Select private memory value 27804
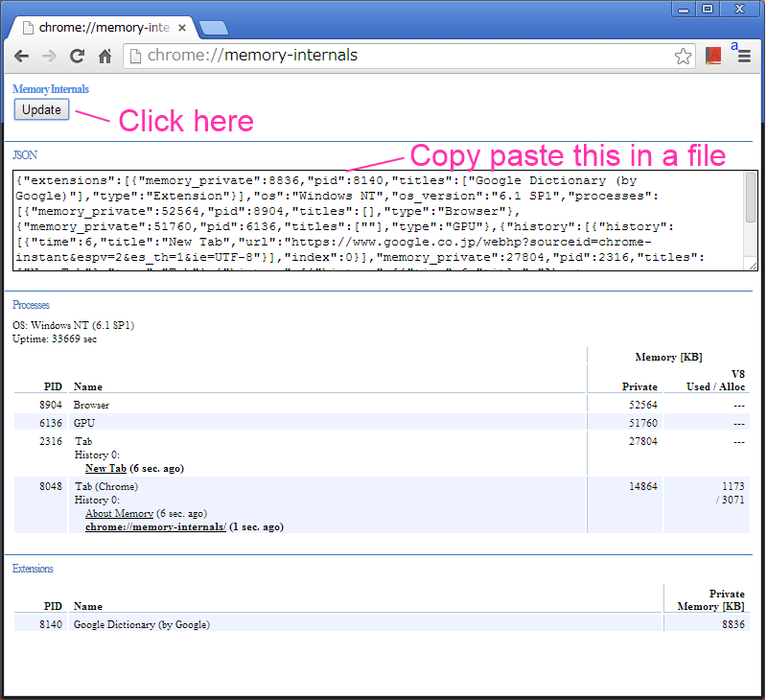The image size is (767, 700). [x=642, y=441]
